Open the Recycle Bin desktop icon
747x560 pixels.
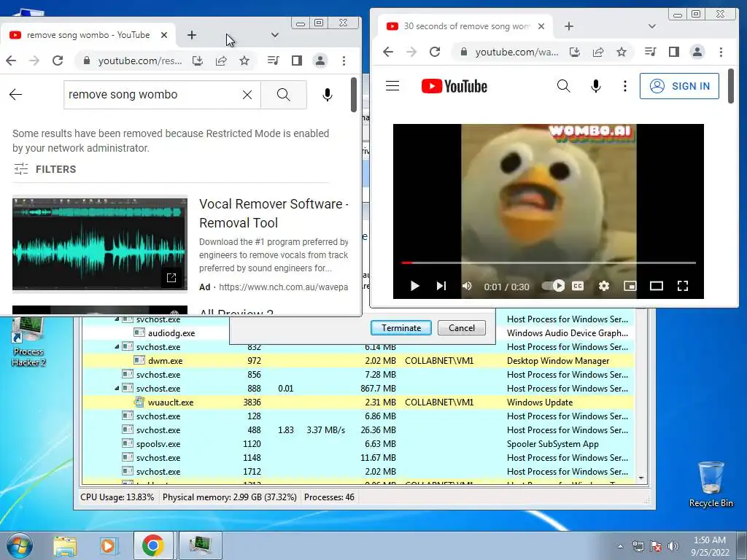coord(711,484)
